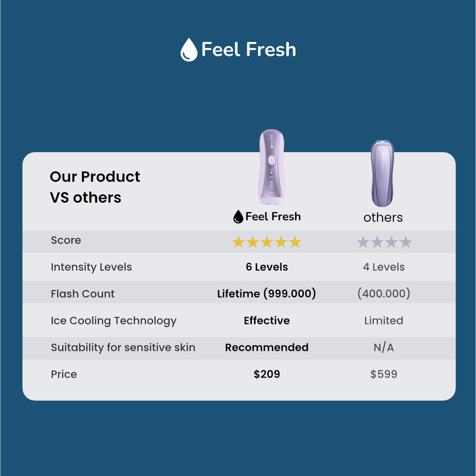Select the pink Feel Fresh device image
This screenshot has width=476, height=476.
(x=271, y=167)
